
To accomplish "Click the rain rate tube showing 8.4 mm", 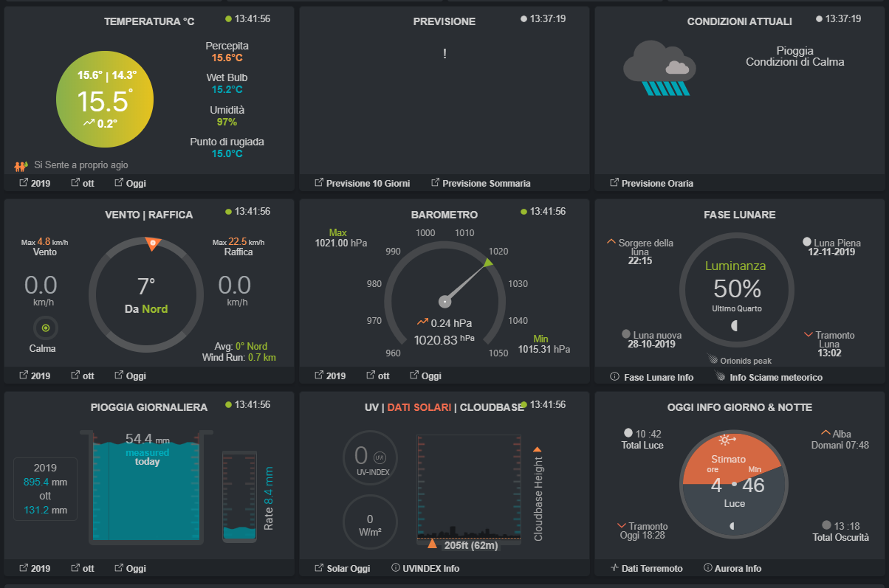I will [x=239, y=496].
